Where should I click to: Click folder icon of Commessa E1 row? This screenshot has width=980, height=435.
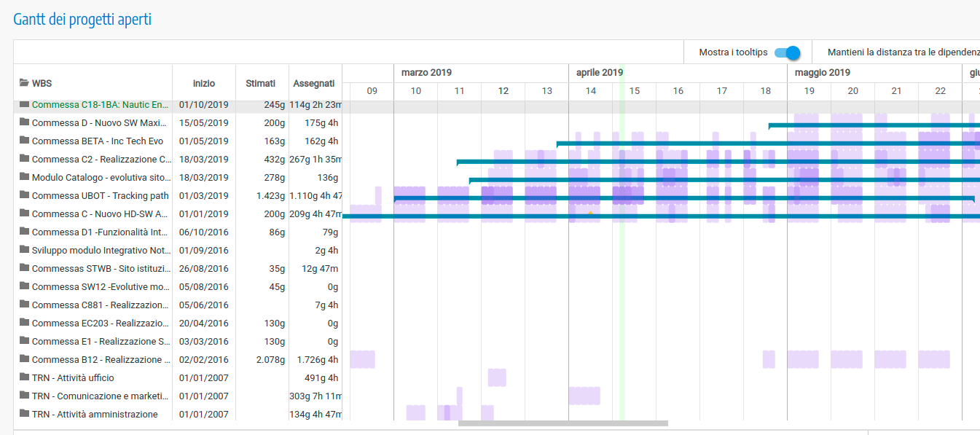(x=24, y=341)
